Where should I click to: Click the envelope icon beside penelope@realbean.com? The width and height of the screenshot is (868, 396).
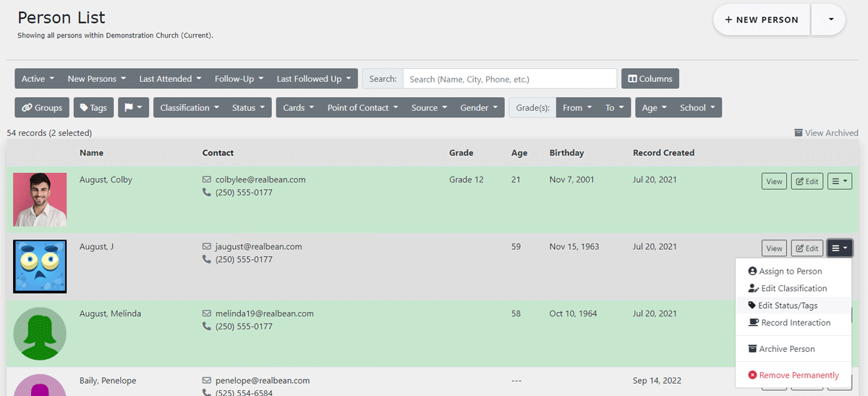[207, 381]
